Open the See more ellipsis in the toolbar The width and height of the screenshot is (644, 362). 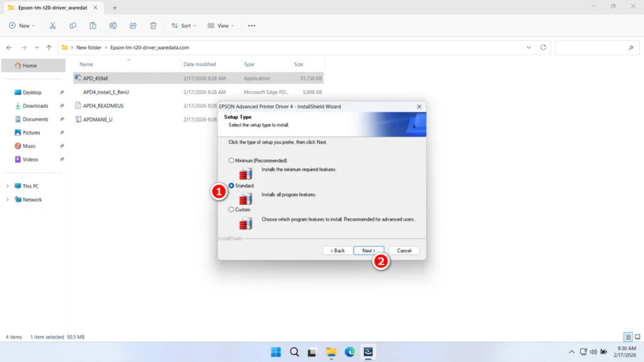tap(252, 25)
